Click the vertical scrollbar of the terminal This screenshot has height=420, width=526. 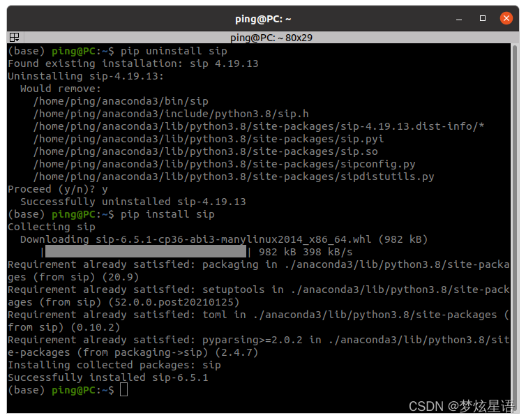[x=515, y=228]
